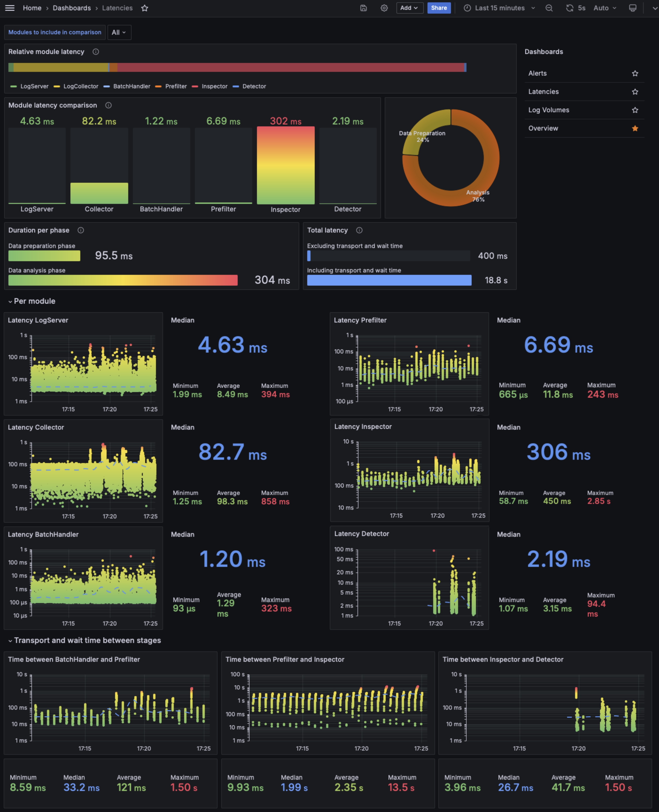This screenshot has height=812, width=659.
Task: Click Time between Prefilter and Inspector title
Action: (285, 659)
